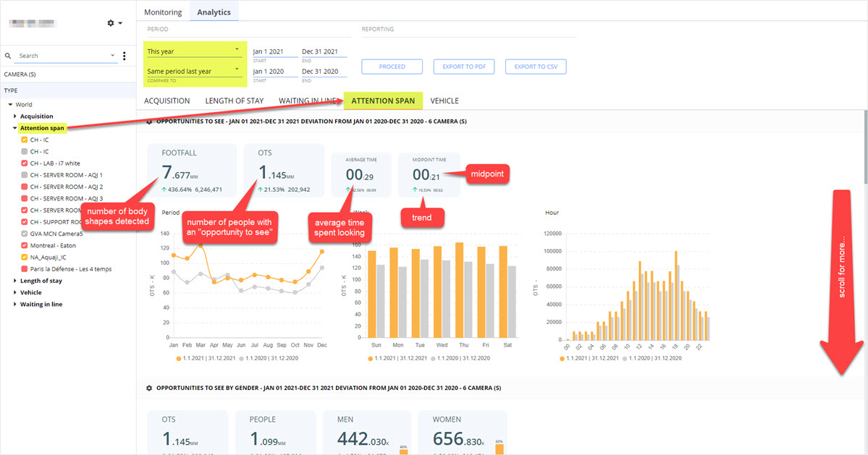Open the This year period dropdown

194,51
